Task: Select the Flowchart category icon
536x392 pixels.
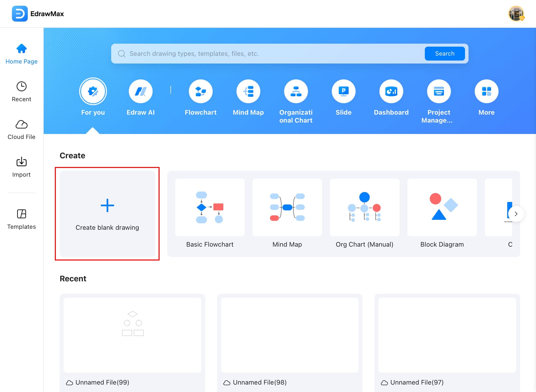Action: tap(201, 92)
